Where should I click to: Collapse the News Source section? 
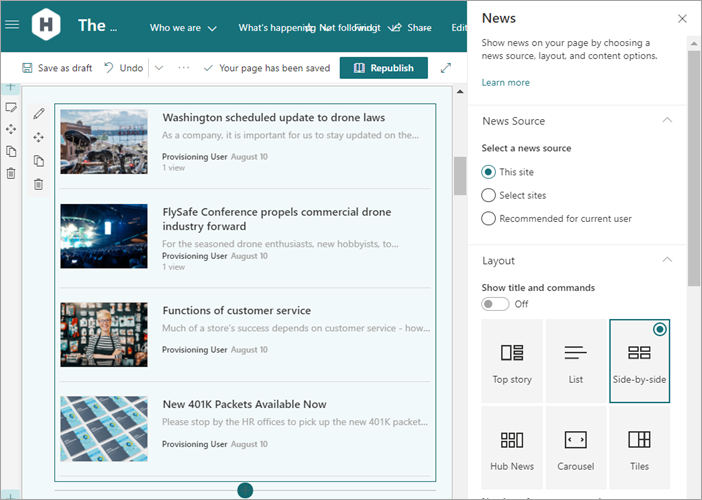[x=667, y=120]
